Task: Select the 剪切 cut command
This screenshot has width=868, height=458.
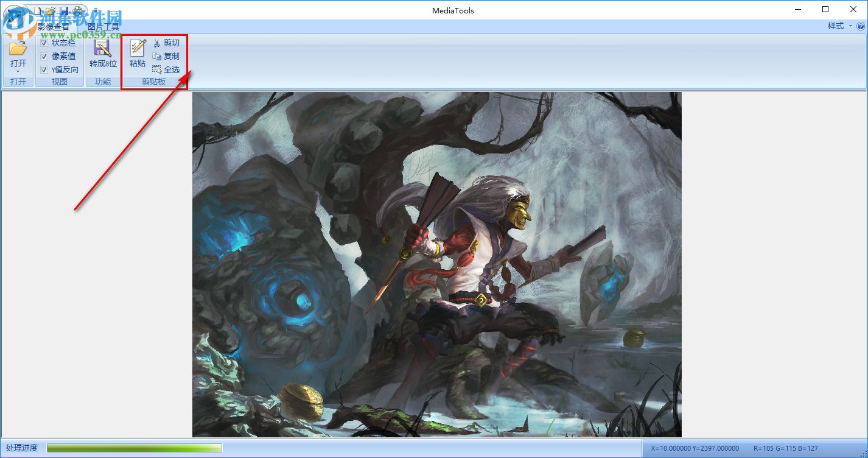Action: [166, 43]
